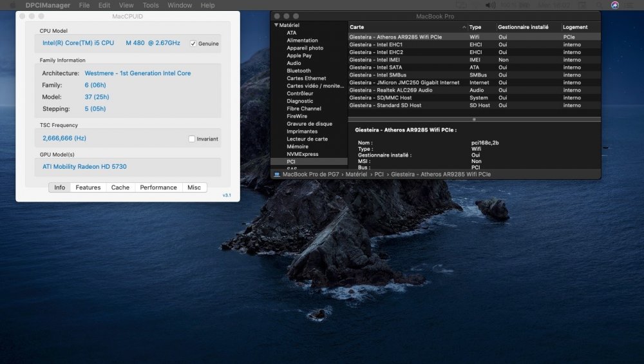Select the Giesteira - Intel IMEI row

point(475,59)
